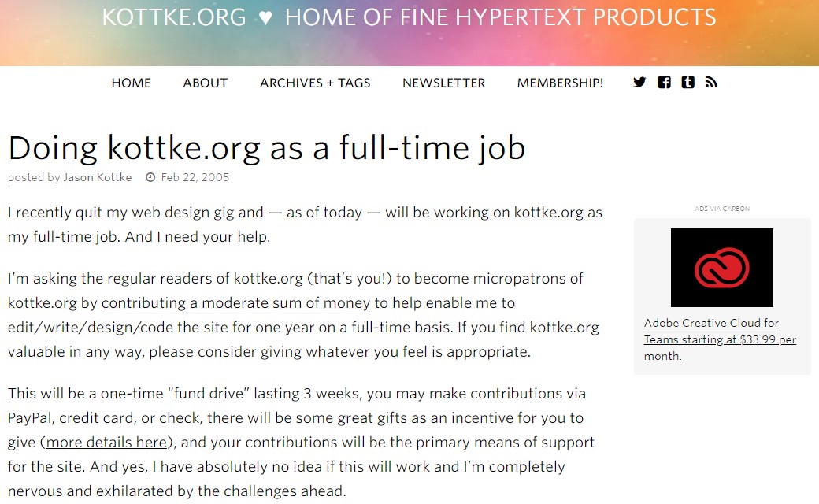Open the NEWSLETTER page
Viewport: 819px width, 504px height.
(x=443, y=83)
